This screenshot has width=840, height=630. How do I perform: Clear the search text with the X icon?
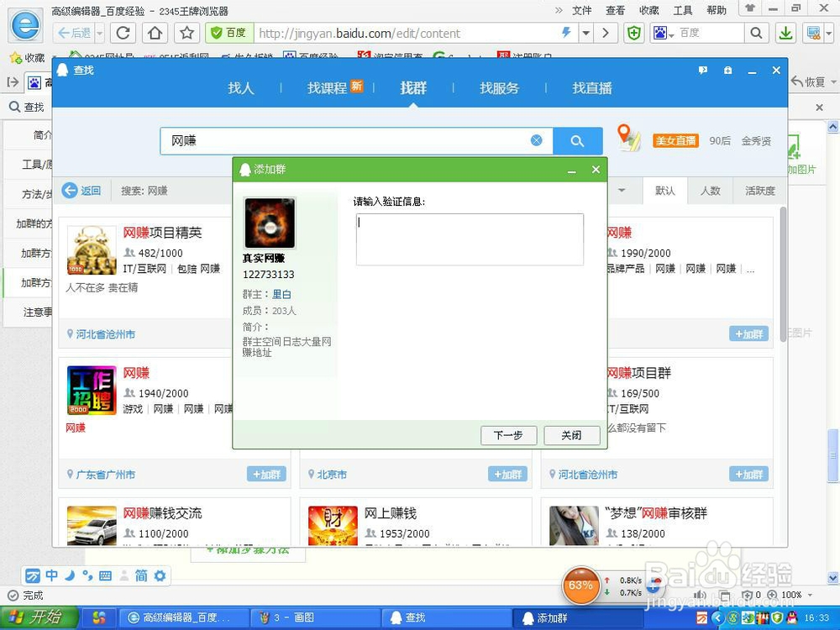tap(536, 140)
